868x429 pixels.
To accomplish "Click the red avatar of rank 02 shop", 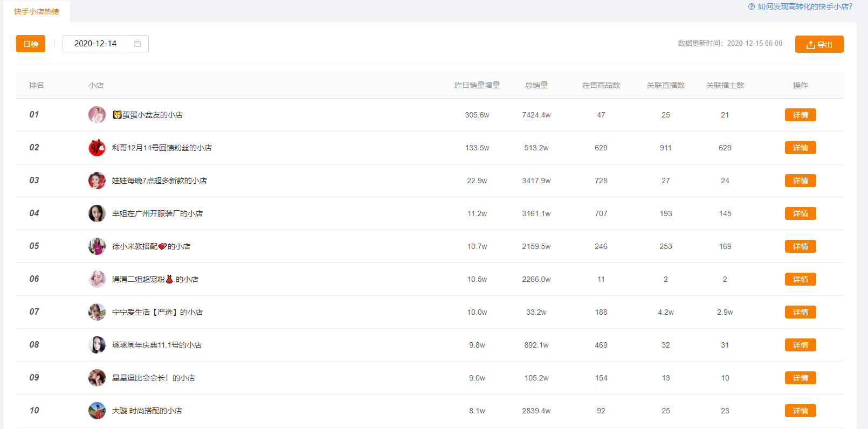I will (97, 148).
